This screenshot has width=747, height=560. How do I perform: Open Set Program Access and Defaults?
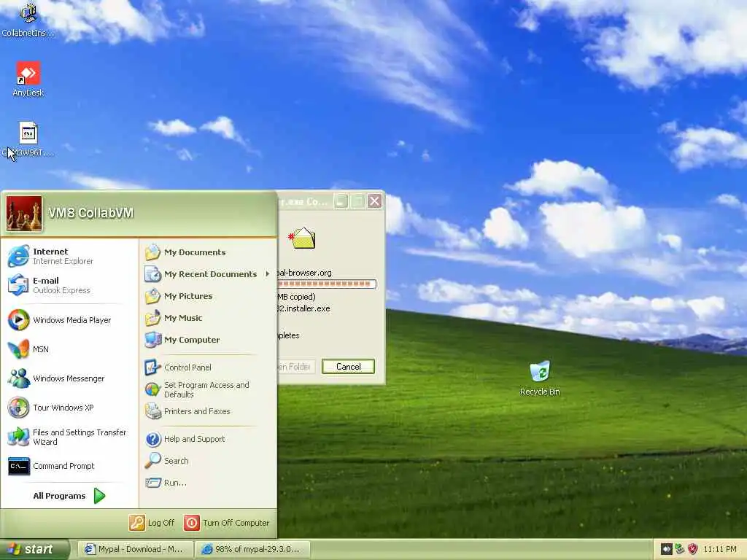tap(208, 389)
